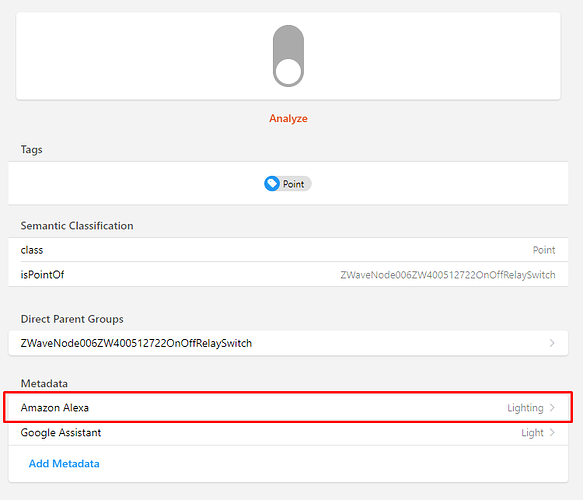Expand the Google Assistant chevron
Screen dimensions: 583x500
pyautogui.click(x=552, y=432)
